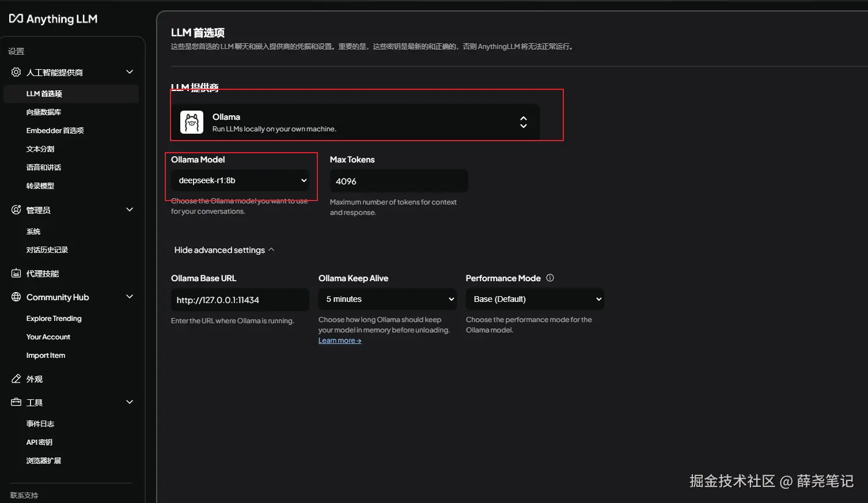Open the Ollama Model deepseek-r1:8b dropdown
Image resolution: width=868 pixels, height=503 pixels.
click(x=240, y=180)
